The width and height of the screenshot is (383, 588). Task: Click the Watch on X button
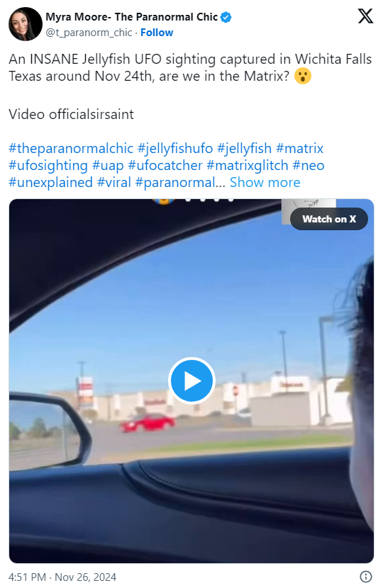click(329, 219)
